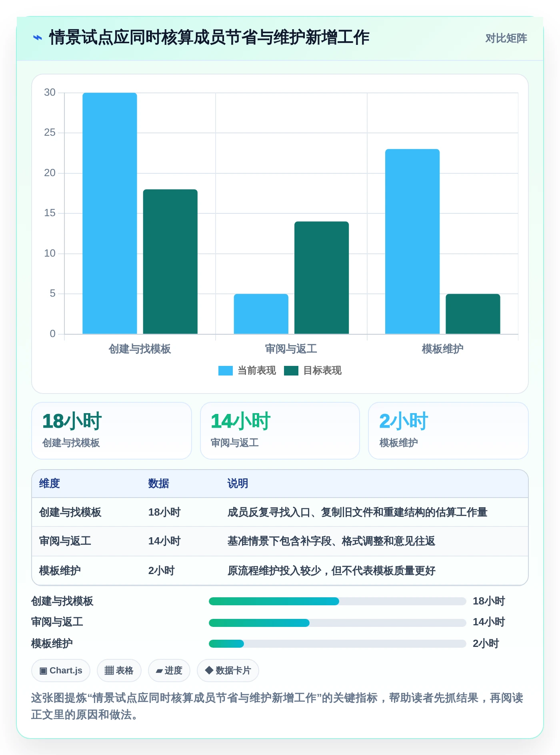This screenshot has height=755, width=560.
Task: Click the 数据 table column header
Action: coord(159,484)
